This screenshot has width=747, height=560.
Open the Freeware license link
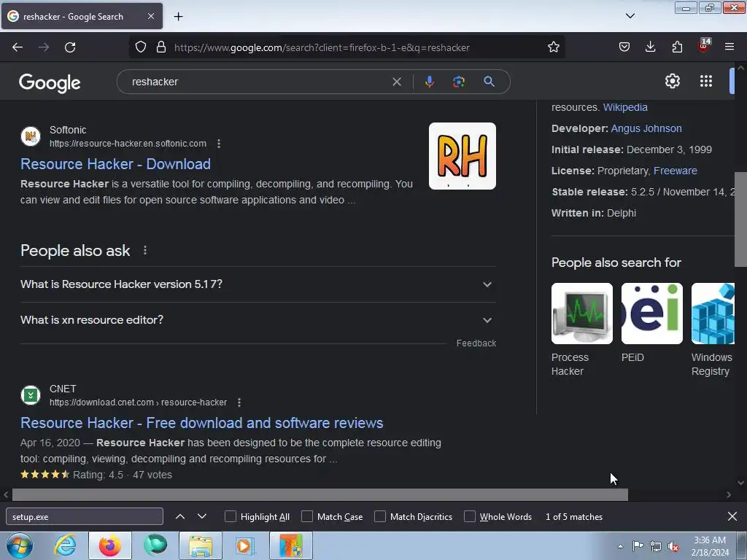(x=675, y=171)
